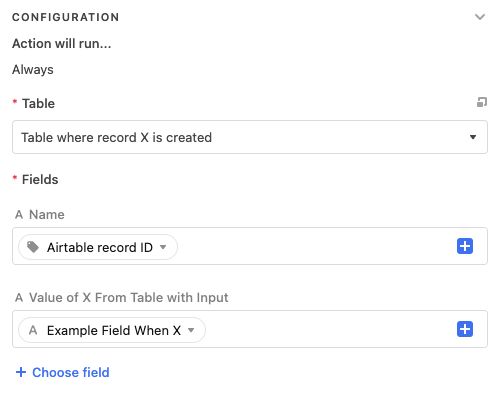Click empty area of Value of X input box
This screenshot has width=496, height=396.
pos(330,329)
